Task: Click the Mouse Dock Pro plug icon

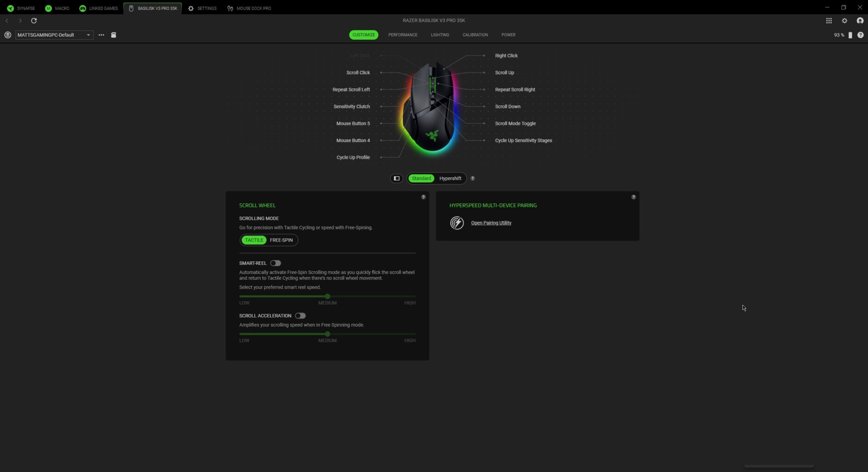Action: [231, 8]
